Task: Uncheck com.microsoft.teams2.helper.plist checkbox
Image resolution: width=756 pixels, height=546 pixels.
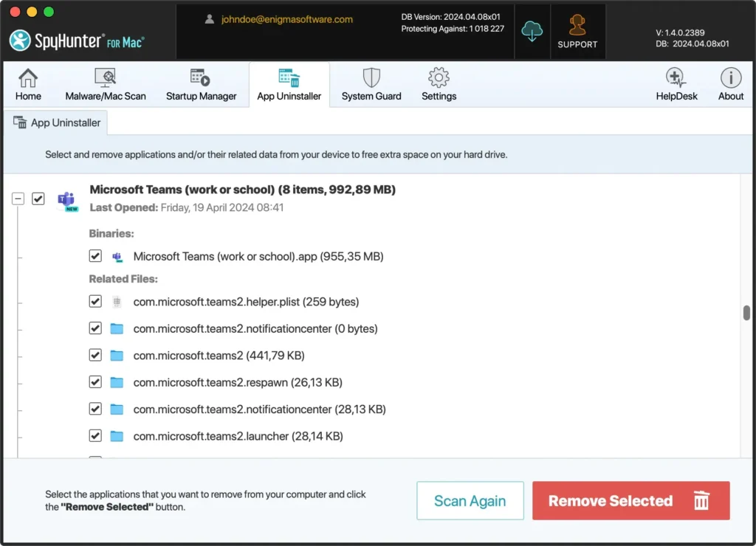Action: point(95,301)
